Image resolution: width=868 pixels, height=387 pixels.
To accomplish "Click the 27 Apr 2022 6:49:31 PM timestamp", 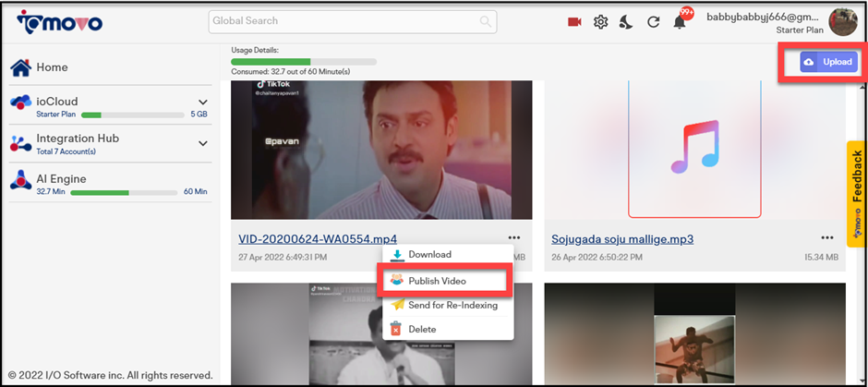I will coord(283,258).
